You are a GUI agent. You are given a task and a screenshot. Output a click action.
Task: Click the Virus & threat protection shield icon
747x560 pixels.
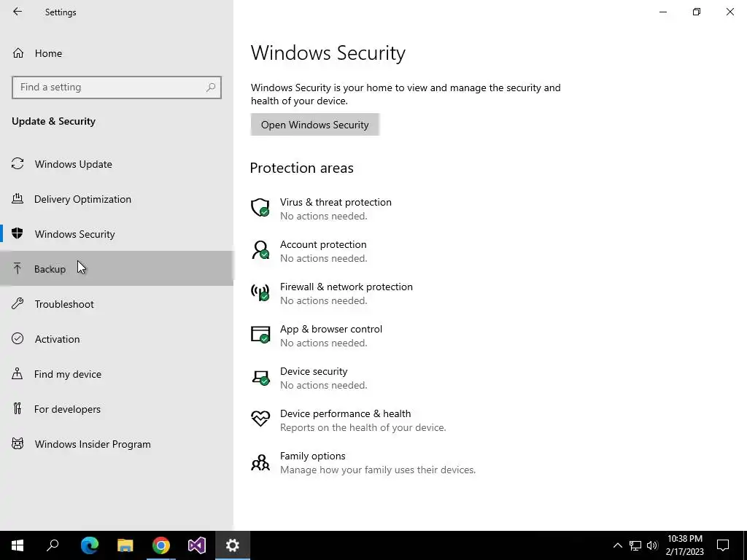click(x=260, y=208)
